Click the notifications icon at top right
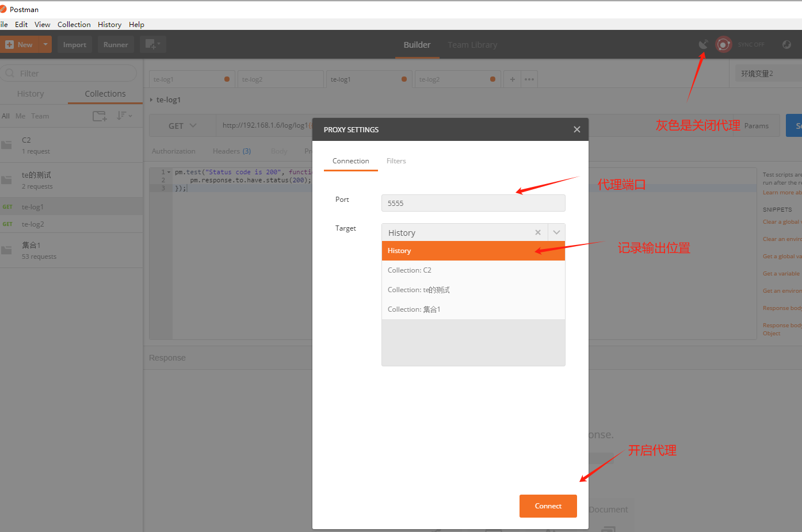 786,44
